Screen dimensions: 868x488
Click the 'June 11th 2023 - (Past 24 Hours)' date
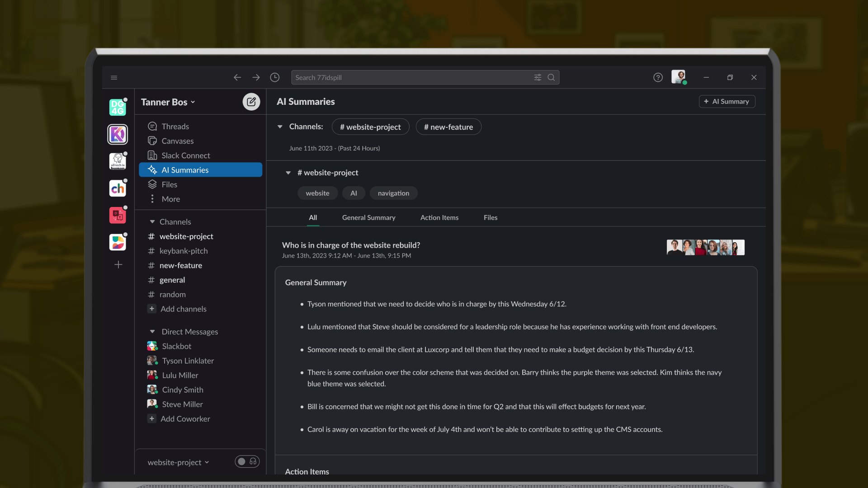[335, 148]
